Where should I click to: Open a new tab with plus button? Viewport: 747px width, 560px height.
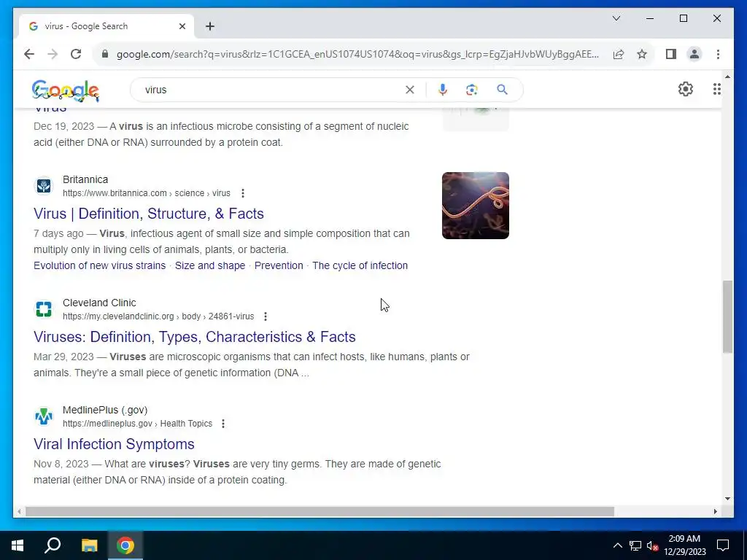click(x=210, y=26)
